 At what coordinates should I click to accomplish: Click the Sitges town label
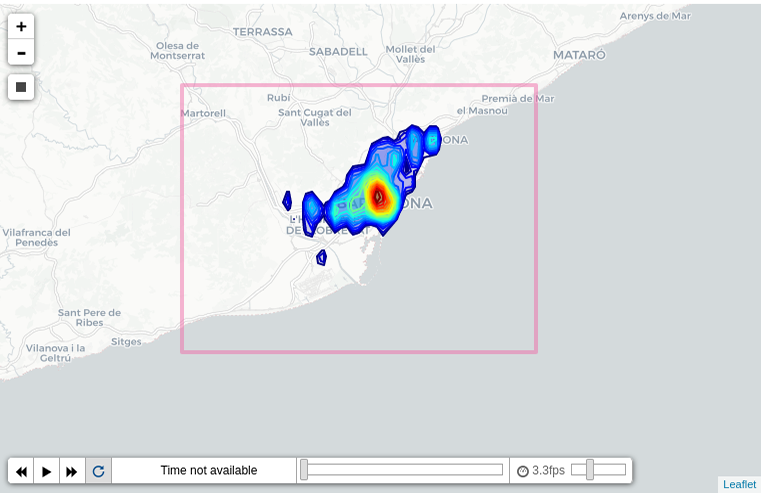[126, 342]
